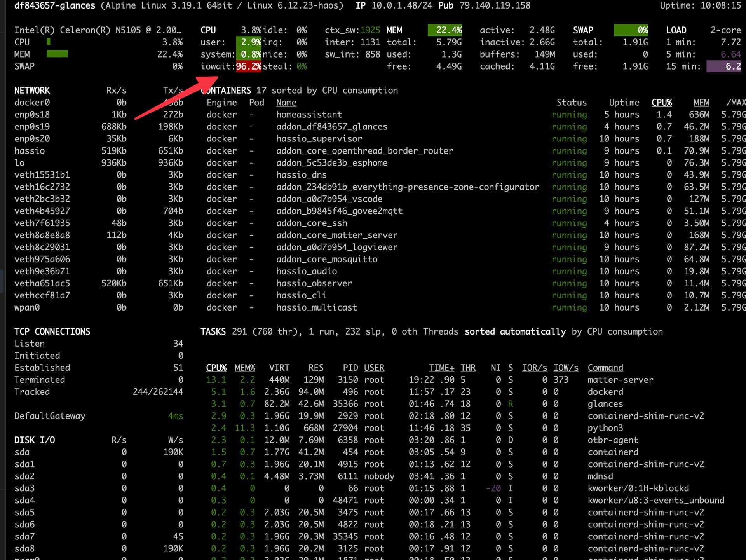Select the python3 process command
Viewport: 746px width, 560px height.
coord(605,428)
